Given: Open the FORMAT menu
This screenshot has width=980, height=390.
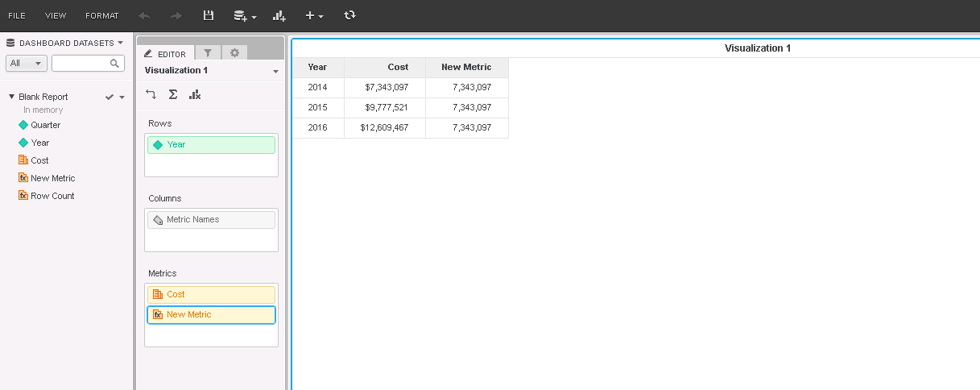Looking at the screenshot, I should tap(102, 15).
